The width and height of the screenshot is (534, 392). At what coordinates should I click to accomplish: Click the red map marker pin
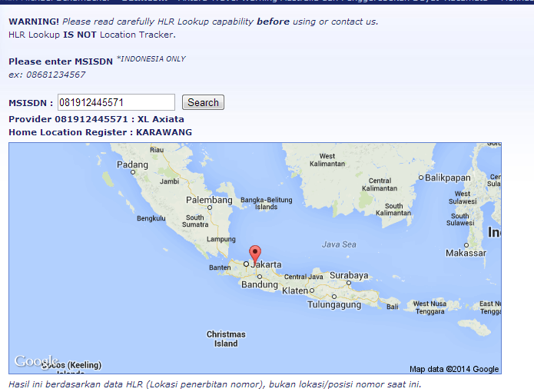pyautogui.click(x=255, y=255)
